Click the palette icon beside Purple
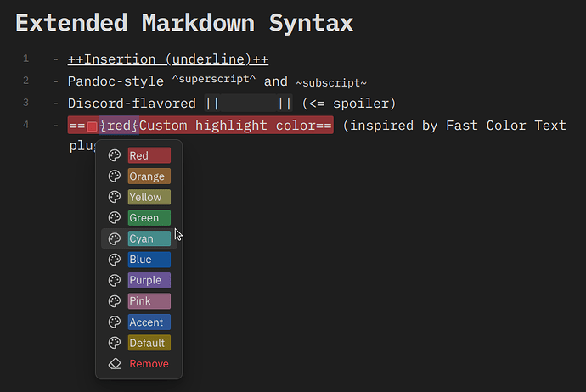 (115, 280)
